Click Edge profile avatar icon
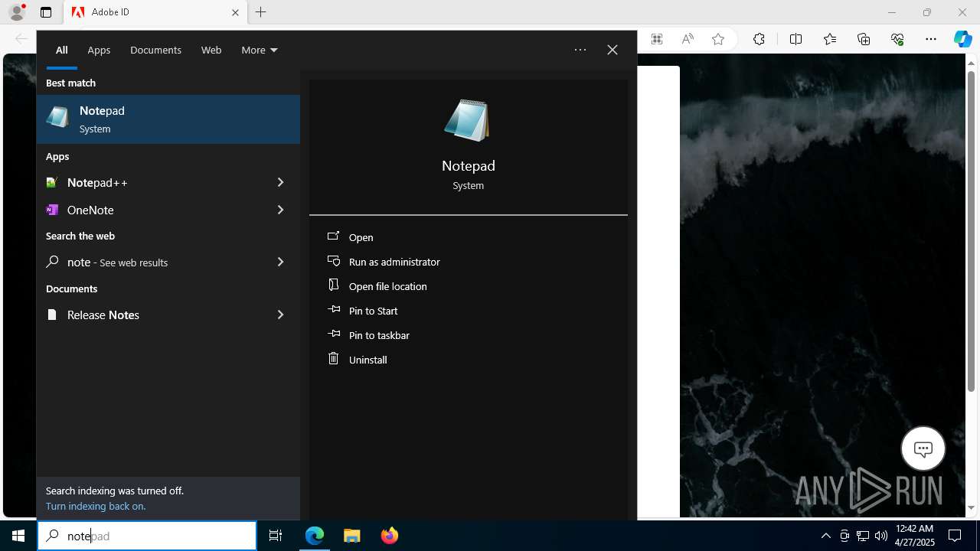This screenshot has width=980, height=551. (x=17, y=12)
